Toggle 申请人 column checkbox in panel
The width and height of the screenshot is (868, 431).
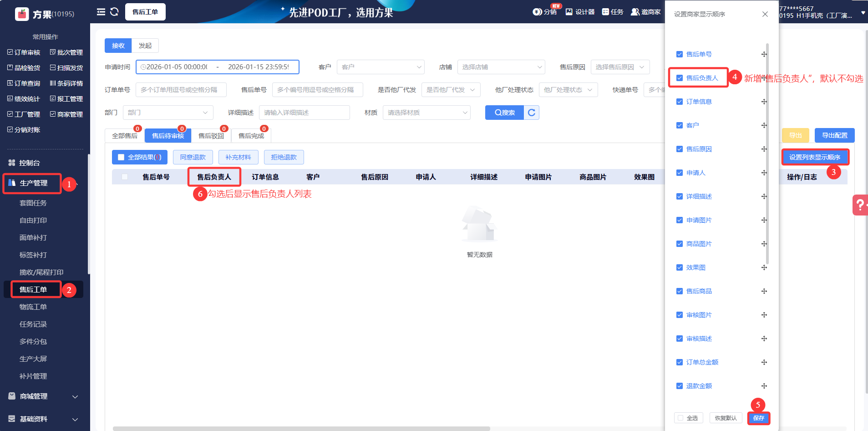(680, 173)
